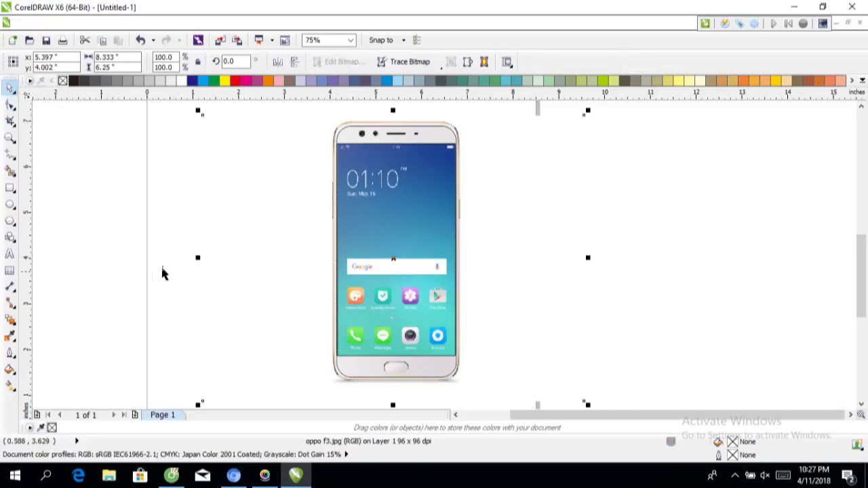This screenshot has height=488, width=868.
Task: Click the Trace Bitmap button
Action: (403, 62)
